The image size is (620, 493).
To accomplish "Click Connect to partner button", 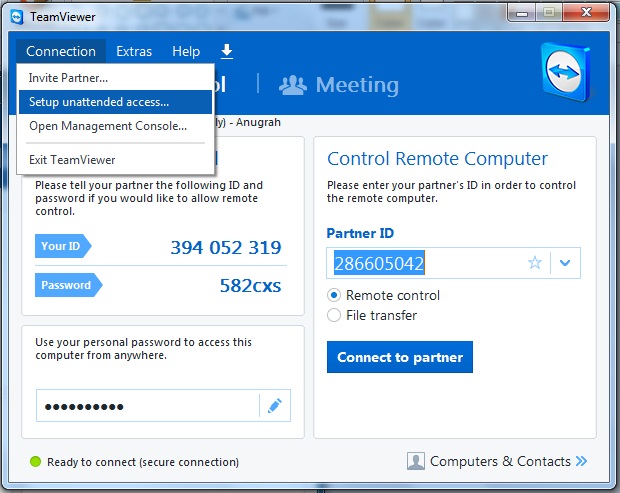I will coord(400,357).
